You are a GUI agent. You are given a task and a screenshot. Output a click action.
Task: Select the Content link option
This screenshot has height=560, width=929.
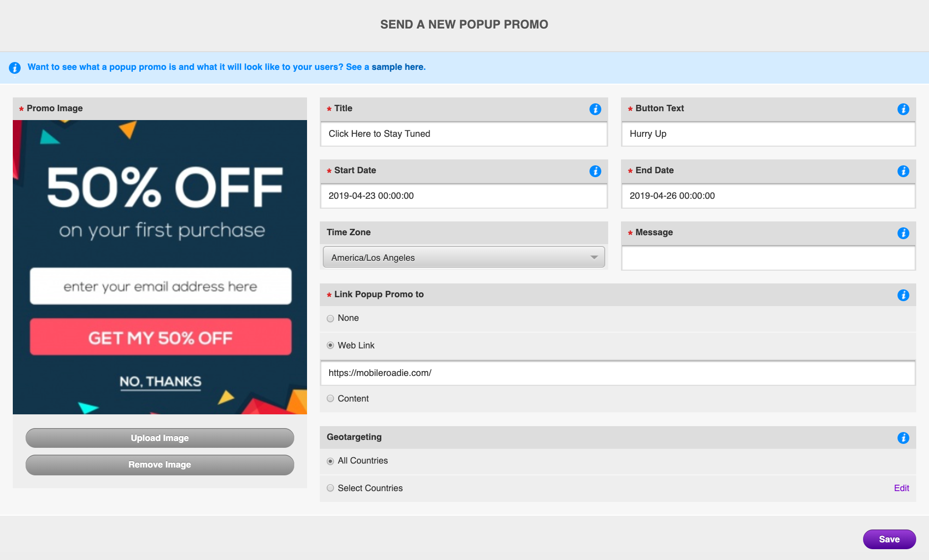(330, 399)
